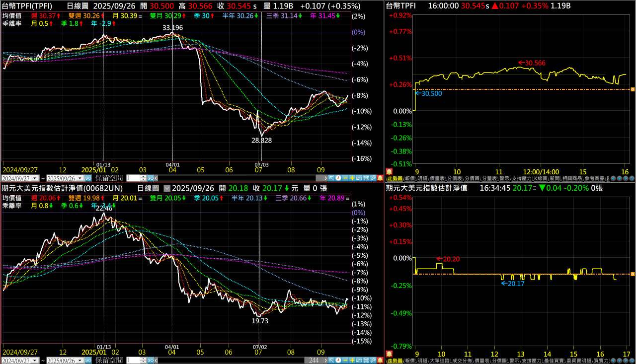This screenshot has width=636, height=364.
Task: Open the 2024/09/27 start date dropdown of 00682UN chart
Action: (35, 361)
